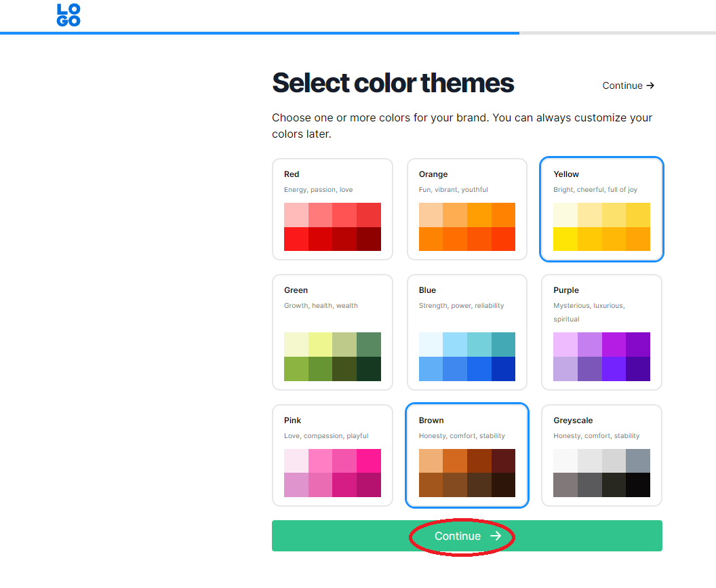Select the Green color theme card
The height and width of the screenshot is (588, 716).
tap(332, 332)
